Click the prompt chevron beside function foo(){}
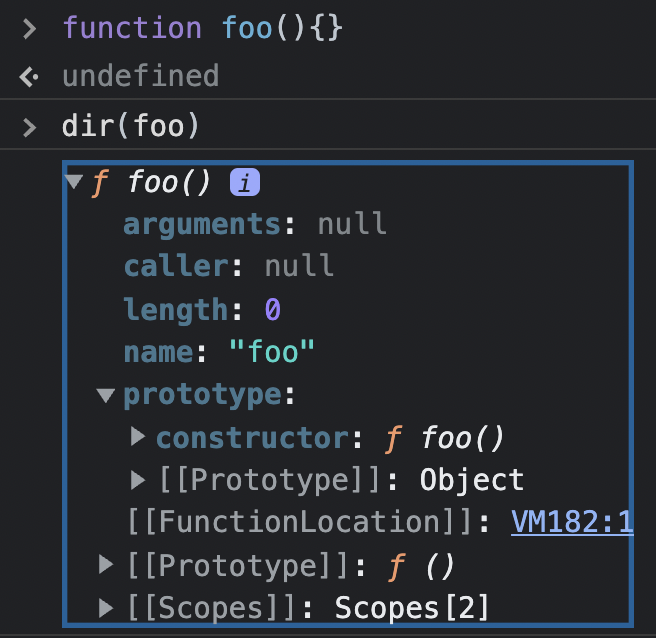 [29, 29]
